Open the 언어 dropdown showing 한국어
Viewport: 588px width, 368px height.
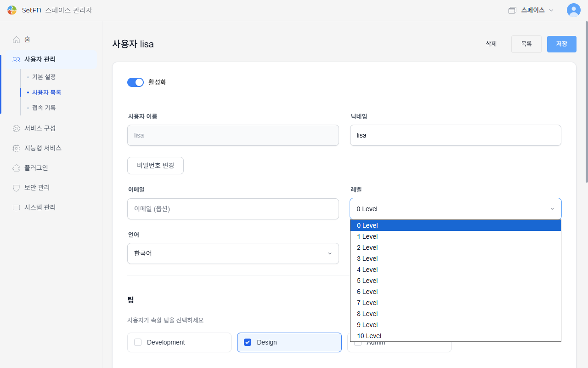233,253
